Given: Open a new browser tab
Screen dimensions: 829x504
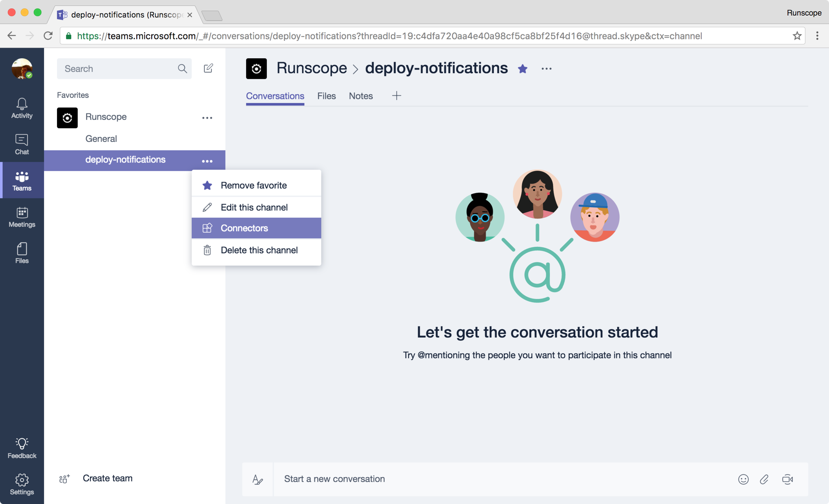Looking at the screenshot, I should coord(212,16).
